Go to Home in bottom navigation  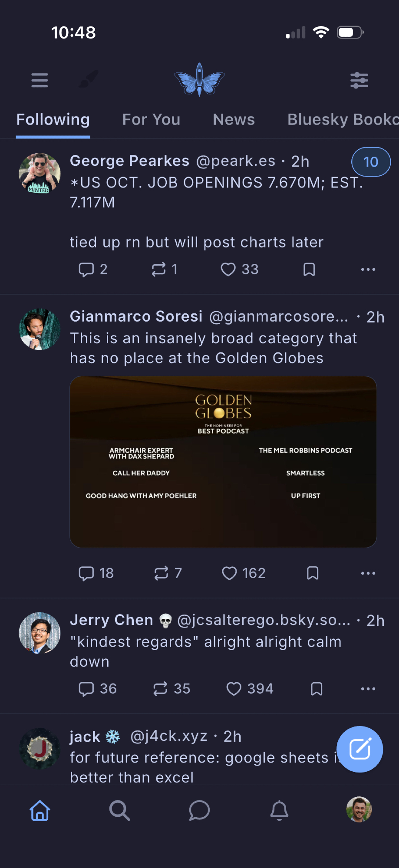(x=40, y=810)
